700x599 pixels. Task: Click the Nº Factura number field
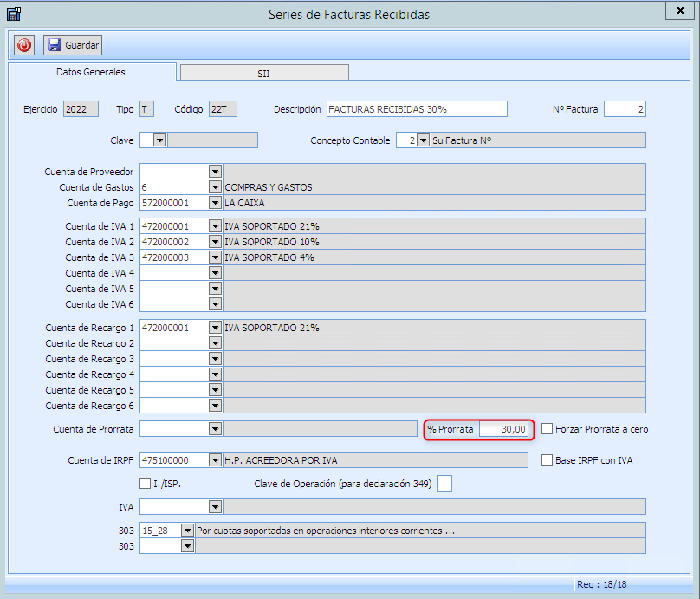(x=624, y=109)
